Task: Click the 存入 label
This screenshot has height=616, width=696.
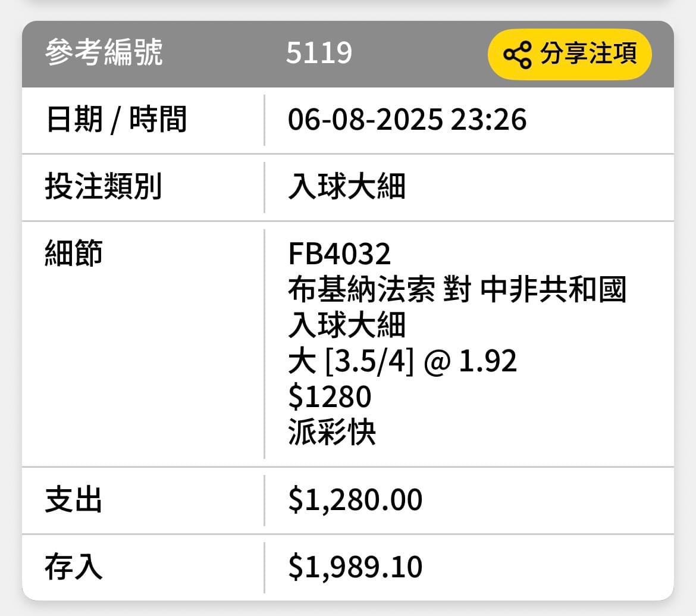Action: click(x=74, y=567)
